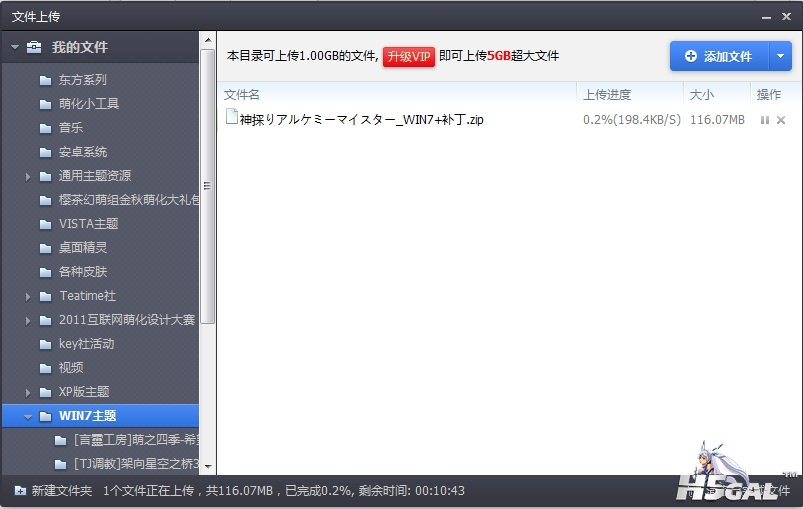Image resolution: width=803 pixels, height=509 pixels.
Task: Cancel the zip file upload
Action: click(781, 120)
